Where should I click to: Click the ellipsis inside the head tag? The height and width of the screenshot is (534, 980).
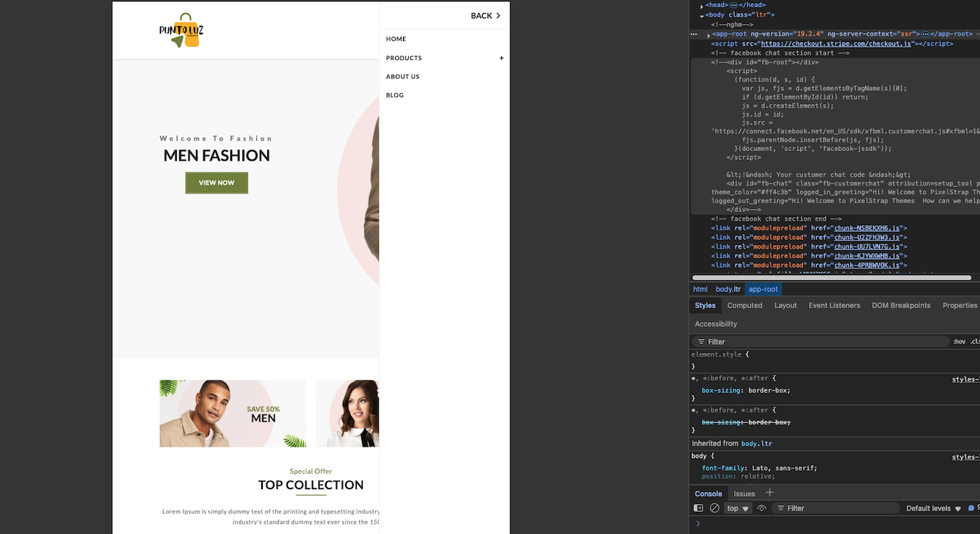[733, 5]
